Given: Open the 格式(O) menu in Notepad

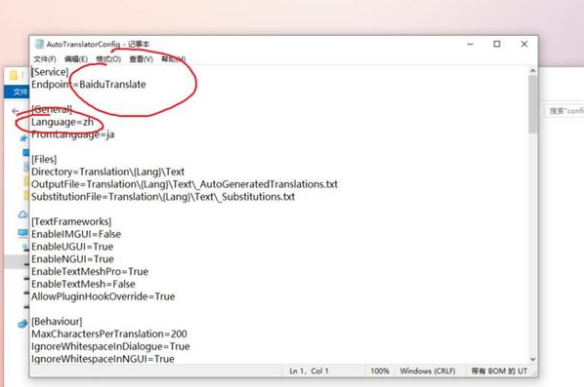Looking at the screenshot, I should click(x=108, y=59).
